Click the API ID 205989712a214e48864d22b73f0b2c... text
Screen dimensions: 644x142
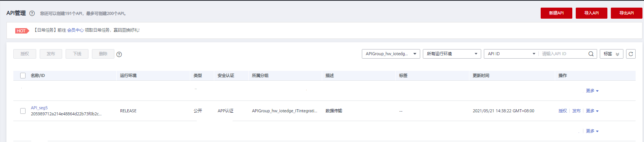(x=66, y=114)
